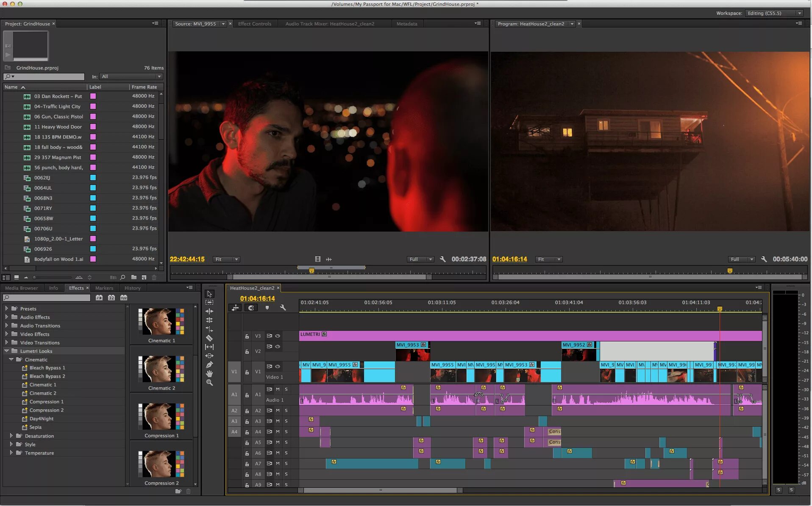Image resolution: width=812 pixels, height=506 pixels.
Task: Select the Pen tool
Action: [209, 365]
